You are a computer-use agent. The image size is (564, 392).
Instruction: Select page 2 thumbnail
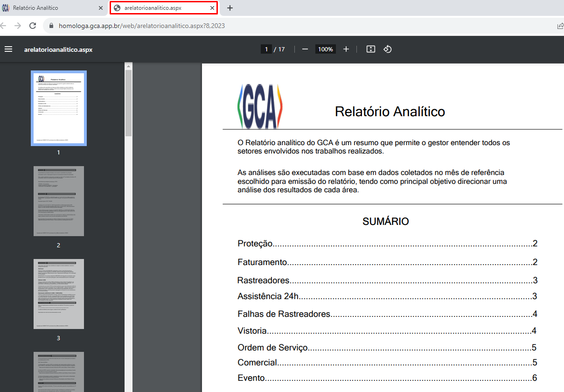[x=59, y=201]
